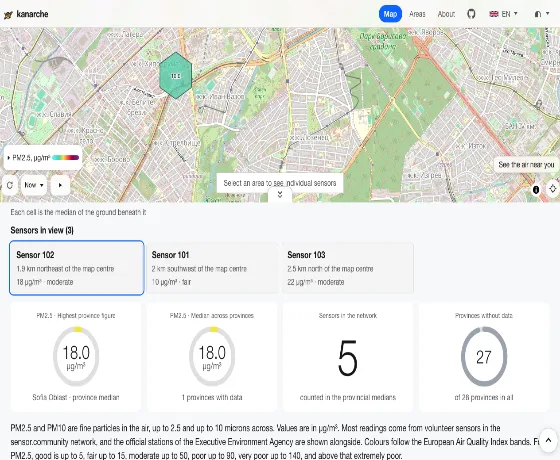The image size is (560, 460).
Task: Click 'Select an area to see individual sensors'
Action: pyautogui.click(x=280, y=183)
